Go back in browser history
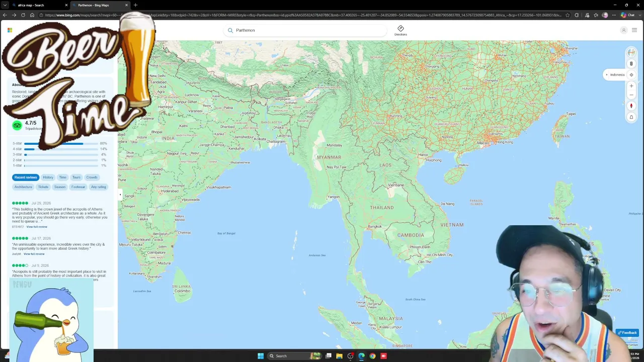 (5, 15)
